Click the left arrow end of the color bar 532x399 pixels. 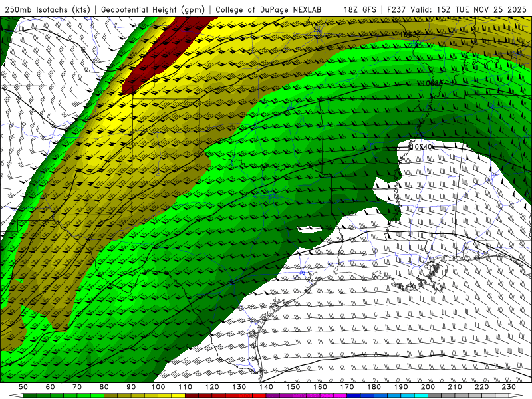(x=16, y=396)
